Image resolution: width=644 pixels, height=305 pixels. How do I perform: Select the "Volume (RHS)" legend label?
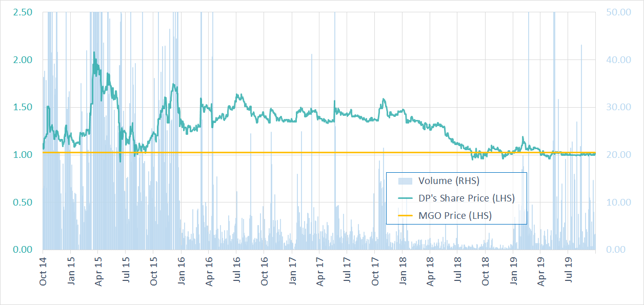point(449,180)
